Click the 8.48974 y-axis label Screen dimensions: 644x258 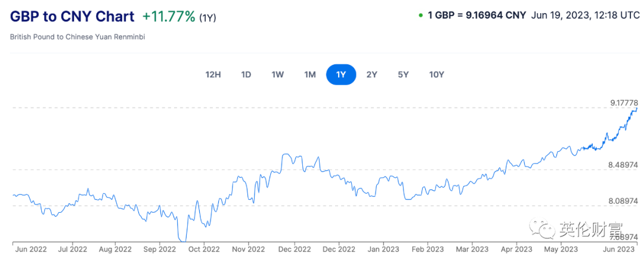tap(623, 164)
